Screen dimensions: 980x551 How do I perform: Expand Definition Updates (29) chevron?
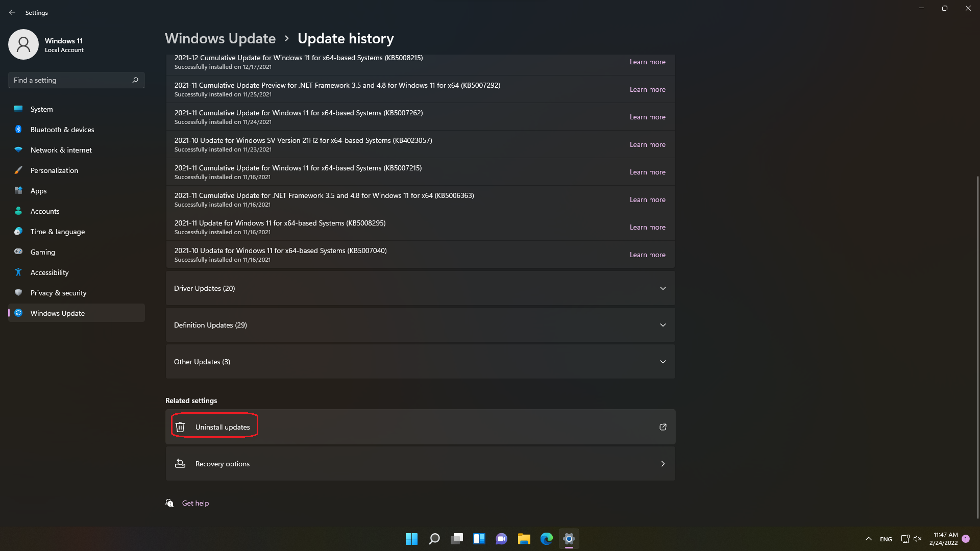click(663, 325)
